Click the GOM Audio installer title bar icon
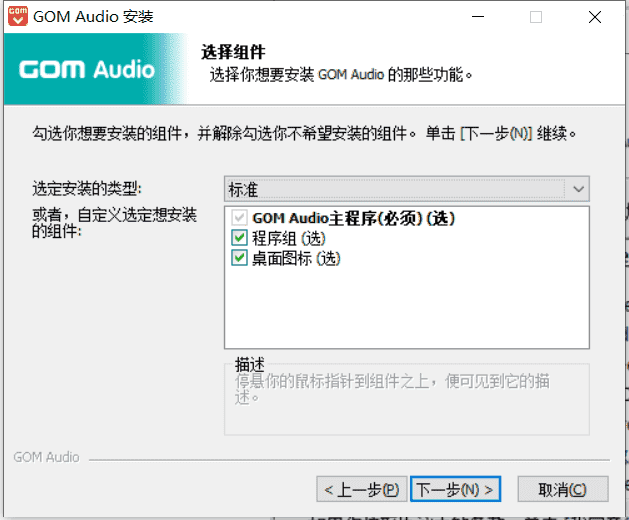This screenshot has height=520, width=629. 18,16
